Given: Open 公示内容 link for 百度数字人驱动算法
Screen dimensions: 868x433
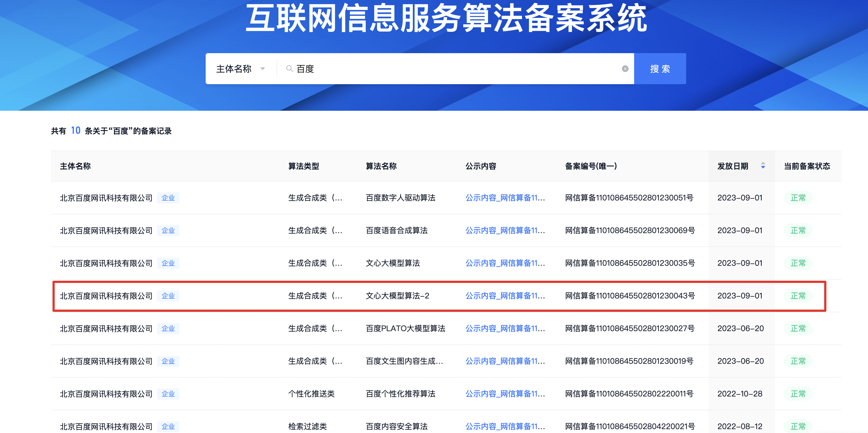Looking at the screenshot, I should tap(505, 198).
